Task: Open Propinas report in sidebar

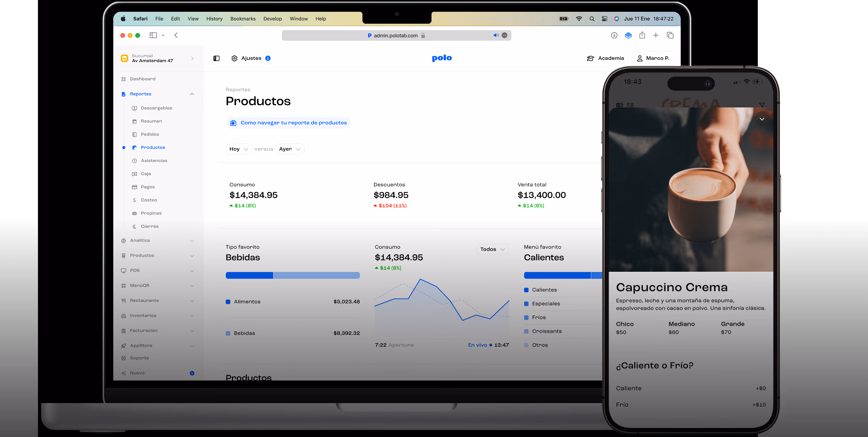Action: (x=147, y=213)
